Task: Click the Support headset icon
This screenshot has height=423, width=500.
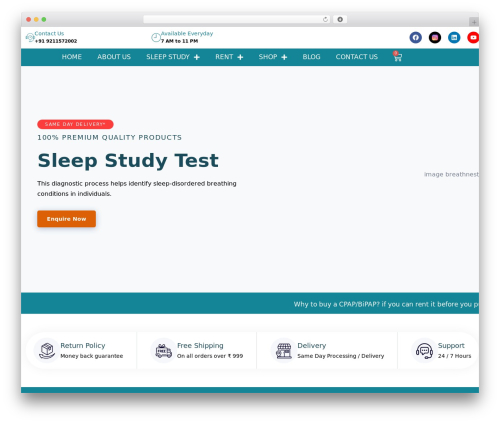Action: (x=424, y=350)
